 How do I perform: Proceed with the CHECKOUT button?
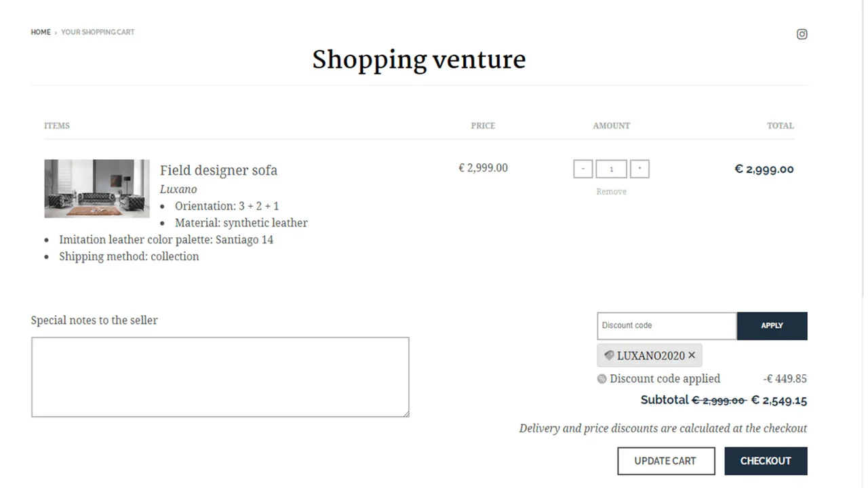[766, 460]
